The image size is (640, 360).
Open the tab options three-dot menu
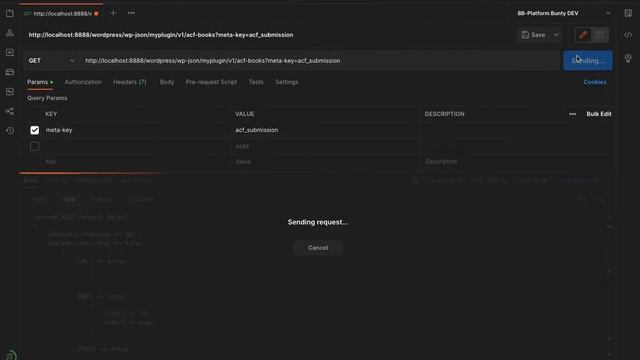tap(131, 13)
